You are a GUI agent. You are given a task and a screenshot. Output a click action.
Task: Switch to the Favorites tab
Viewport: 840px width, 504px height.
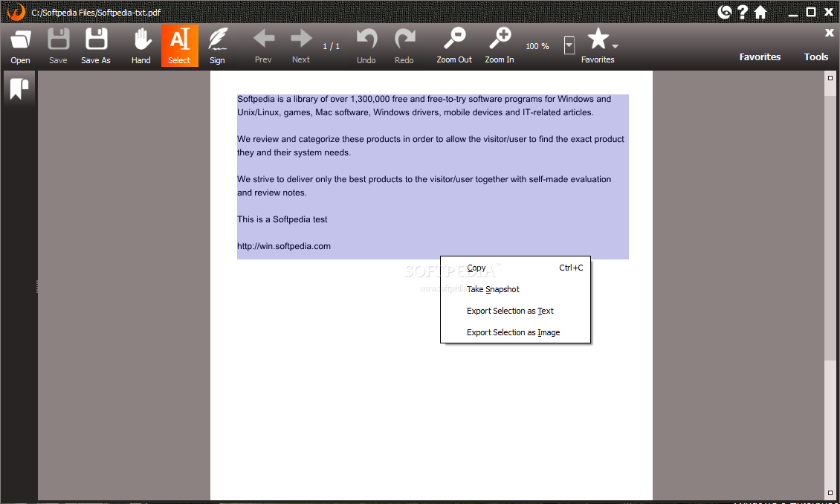pos(760,56)
